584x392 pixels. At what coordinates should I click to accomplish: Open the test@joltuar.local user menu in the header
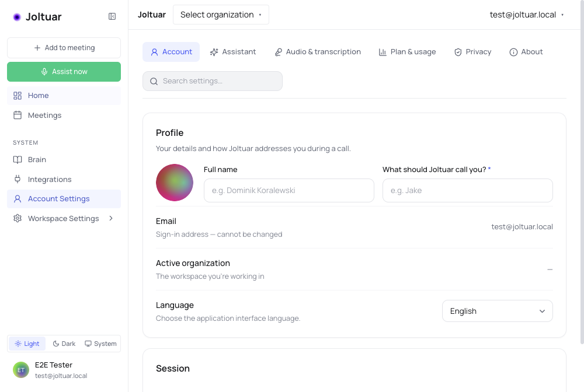coord(527,15)
